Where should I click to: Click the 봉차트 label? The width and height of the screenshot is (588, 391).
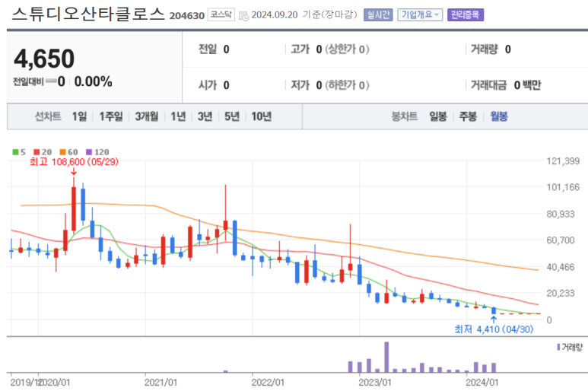(404, 116)
